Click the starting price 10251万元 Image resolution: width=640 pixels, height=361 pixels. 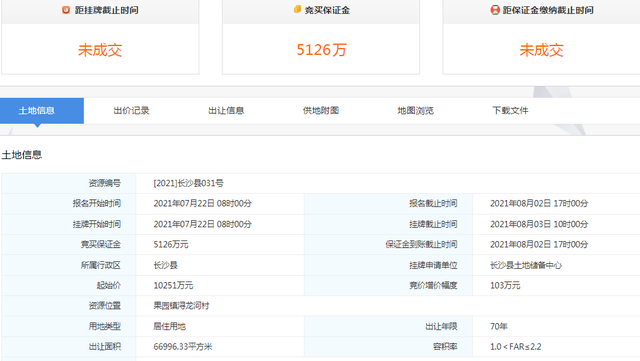tap(173, 285)
